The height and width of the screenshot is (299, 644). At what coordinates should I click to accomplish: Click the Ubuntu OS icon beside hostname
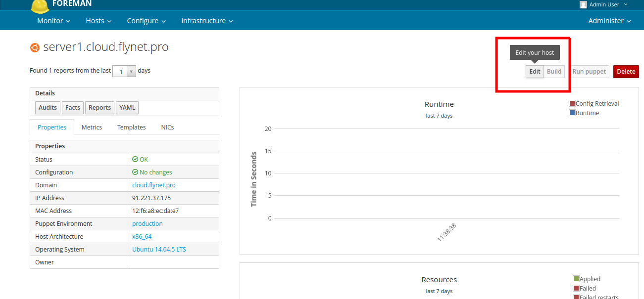[35, 47]
